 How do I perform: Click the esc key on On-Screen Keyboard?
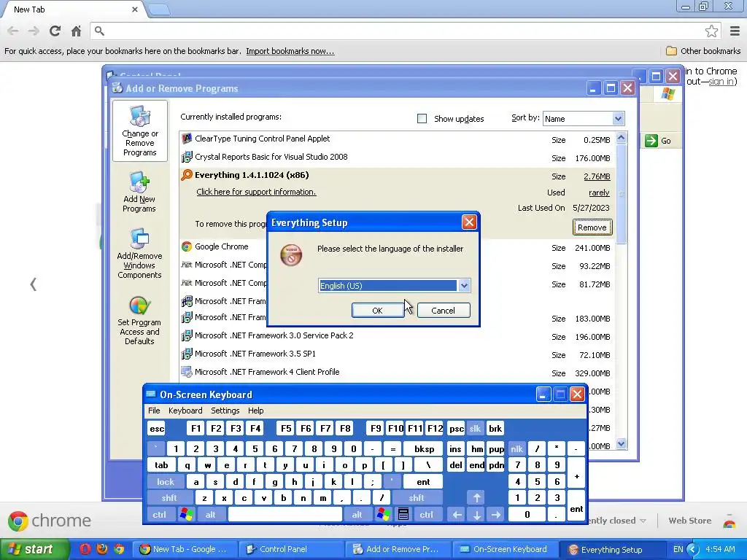[157, 429]
